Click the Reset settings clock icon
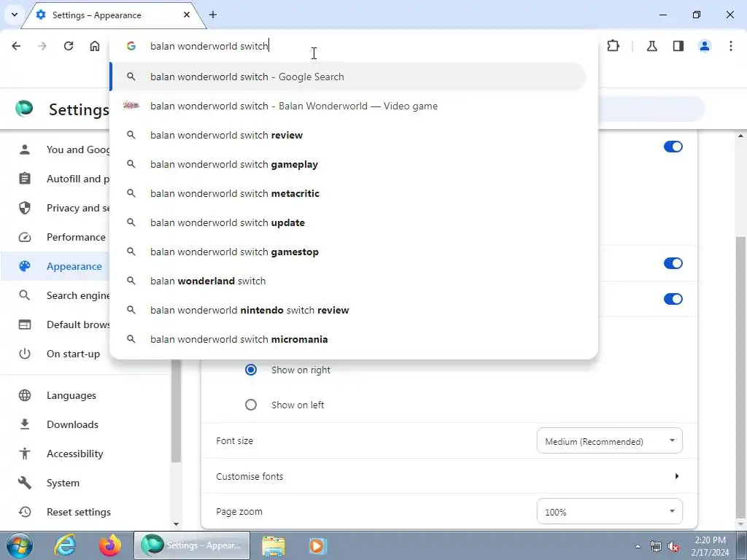 pyautogui.click(x=25, y=512)
